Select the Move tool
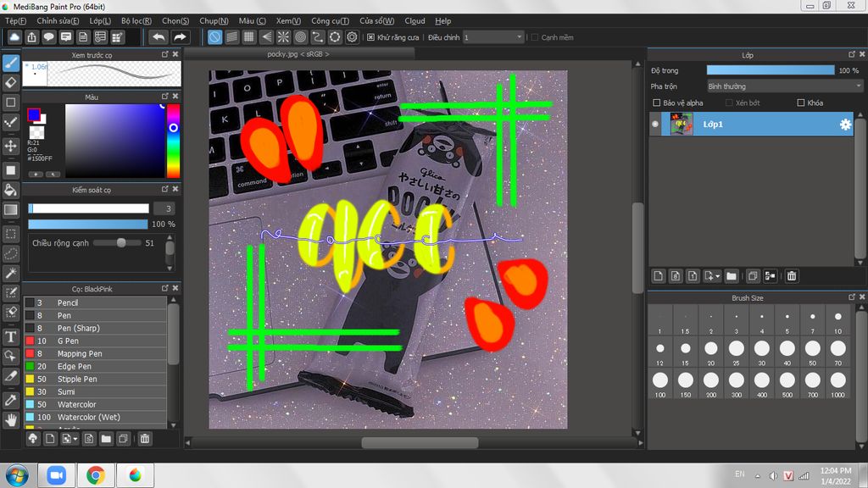Viewport: 868px width, 488px height. point(10,146)
